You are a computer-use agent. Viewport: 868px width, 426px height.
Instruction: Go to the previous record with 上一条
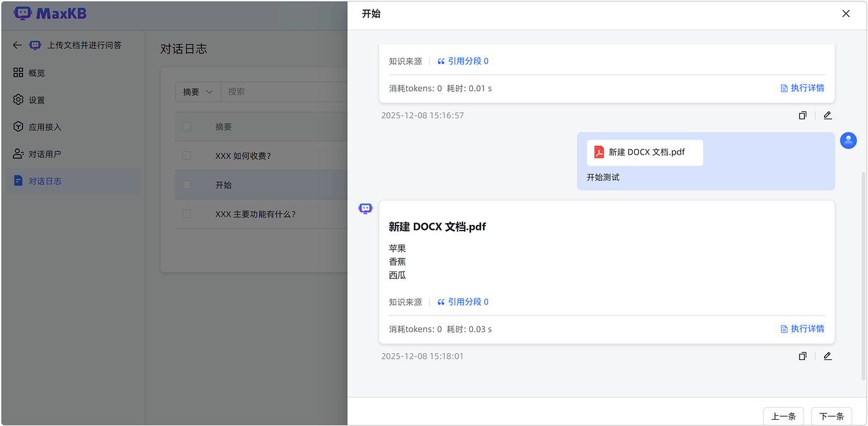[x=783, y=416]
